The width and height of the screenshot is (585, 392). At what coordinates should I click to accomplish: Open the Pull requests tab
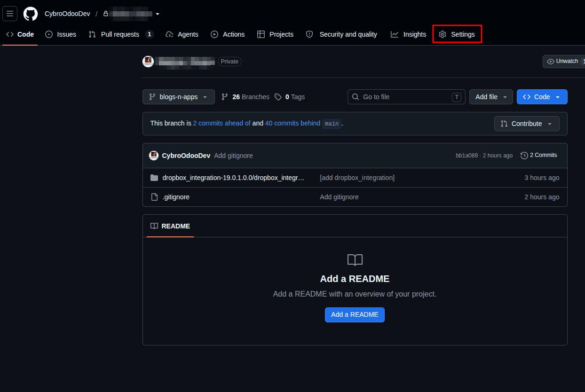121,34
